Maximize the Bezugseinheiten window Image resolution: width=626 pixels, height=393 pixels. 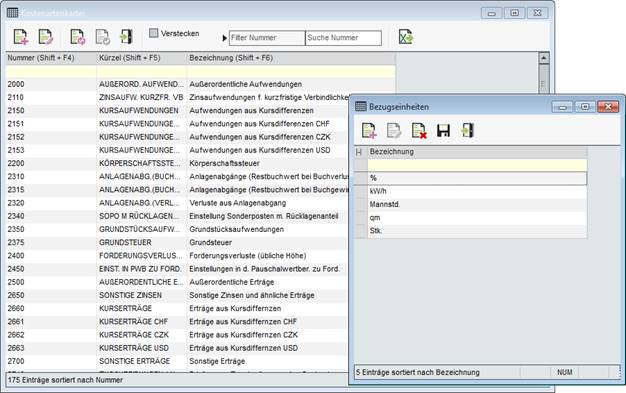tap(585, 107)
